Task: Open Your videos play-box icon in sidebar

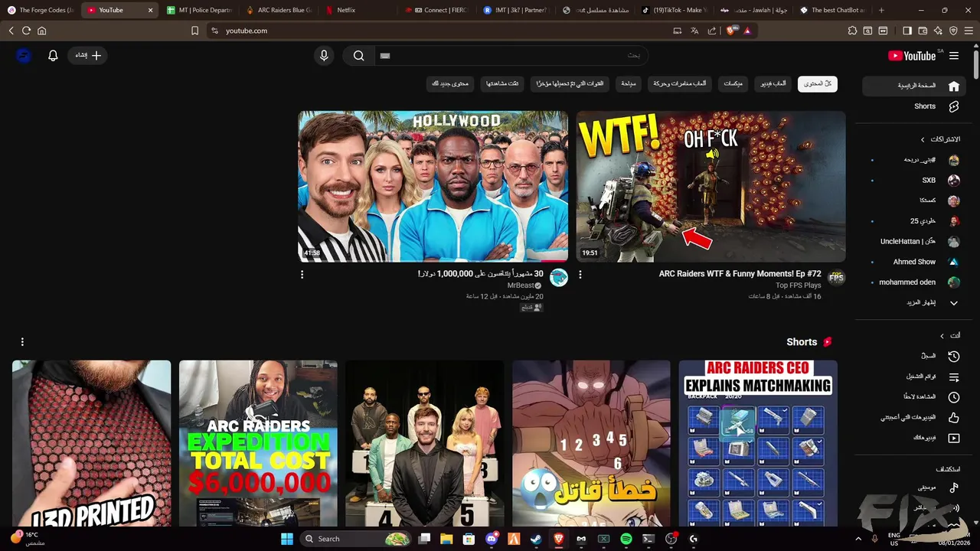Action: point(954,438)
